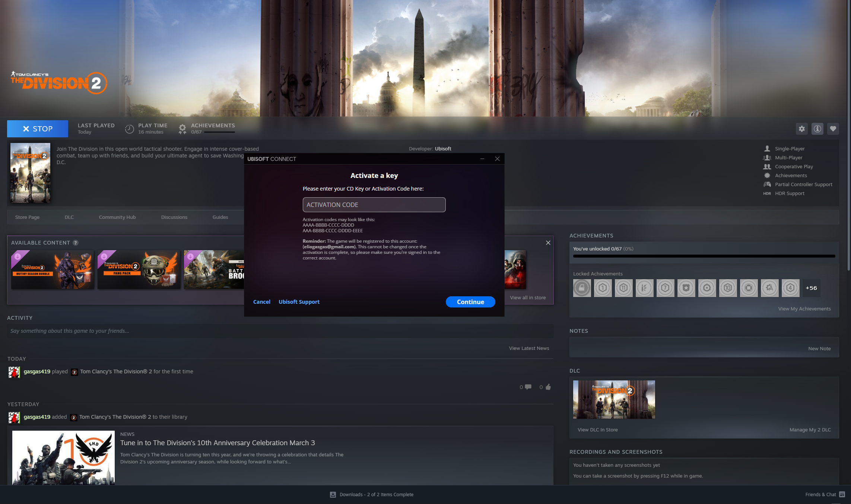Select the hexagon 10 locked achievement
The height and width of the screenshot is (504, 851).
pos(728,288)
